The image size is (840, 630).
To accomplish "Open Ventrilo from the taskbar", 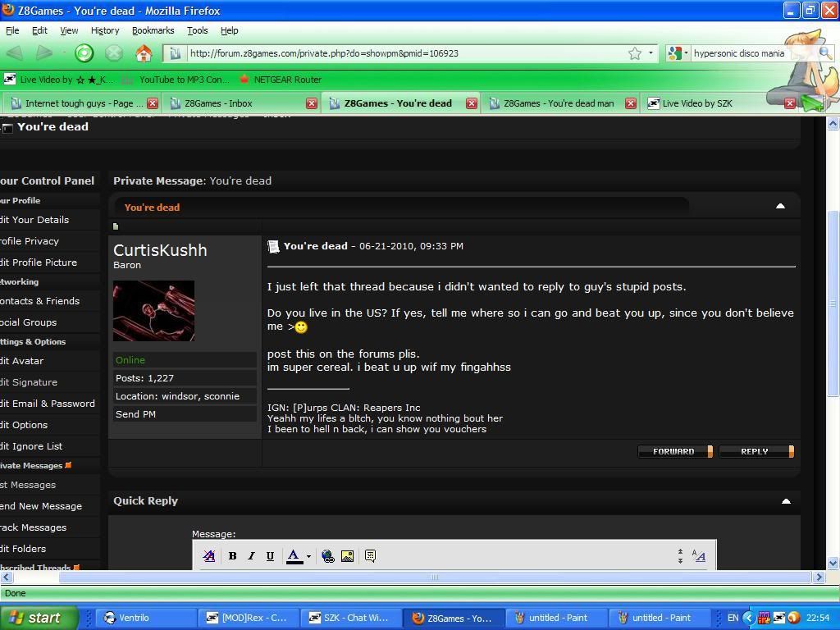I will coord(134,618).
